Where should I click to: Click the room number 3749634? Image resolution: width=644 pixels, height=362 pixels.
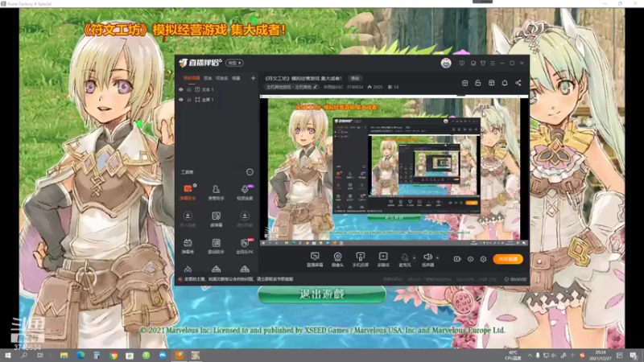pyautogui.click(x=354, y=87)
